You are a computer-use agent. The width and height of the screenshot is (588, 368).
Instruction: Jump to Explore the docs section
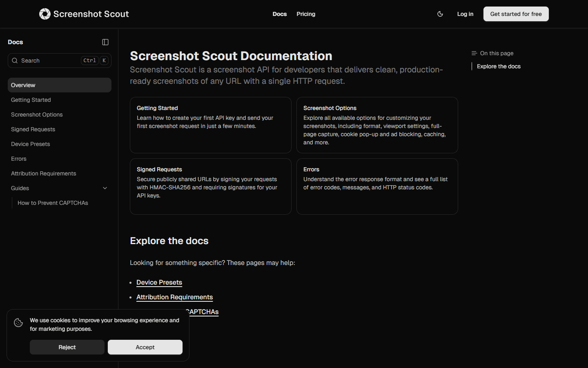tap(499, 66)
